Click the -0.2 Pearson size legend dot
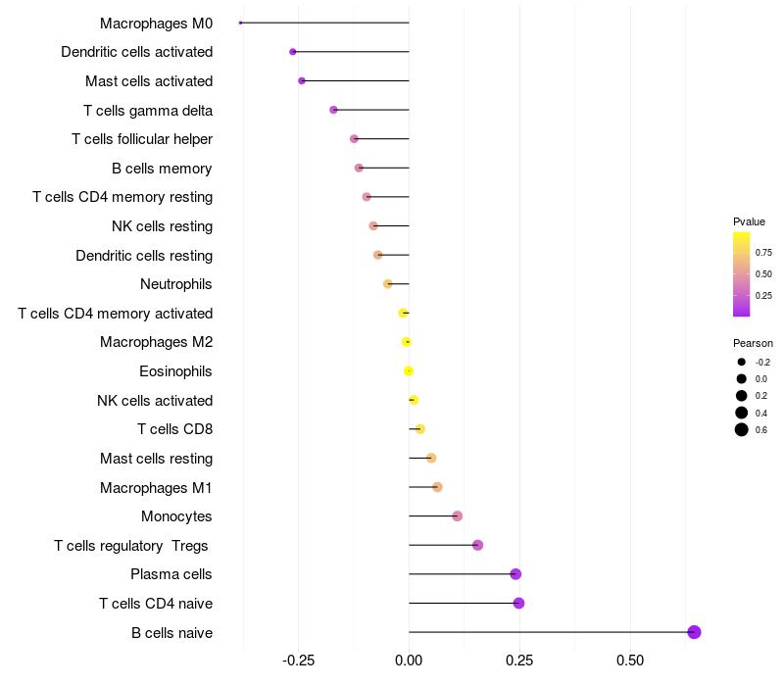Screen dimensions: 784x686 click(x=742, y=362)
